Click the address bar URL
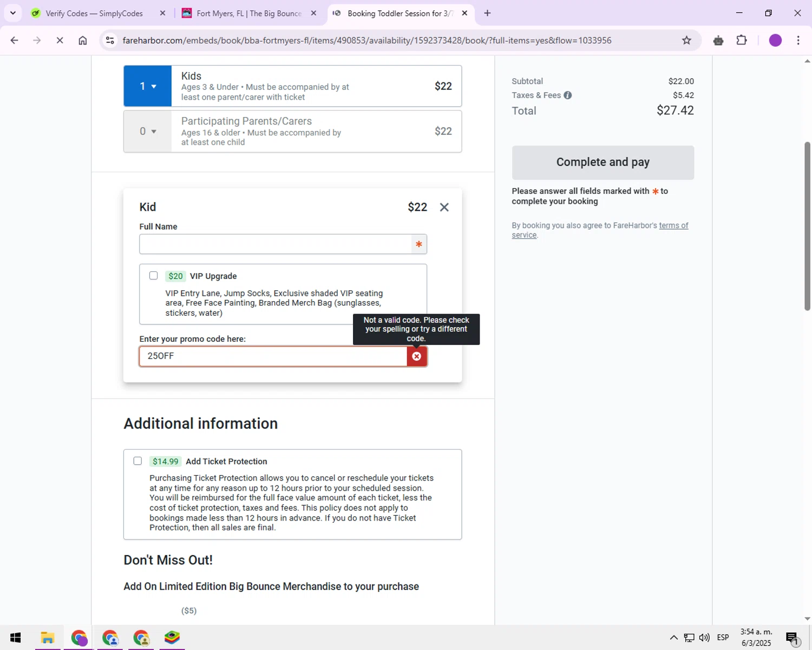 [367, 40]
